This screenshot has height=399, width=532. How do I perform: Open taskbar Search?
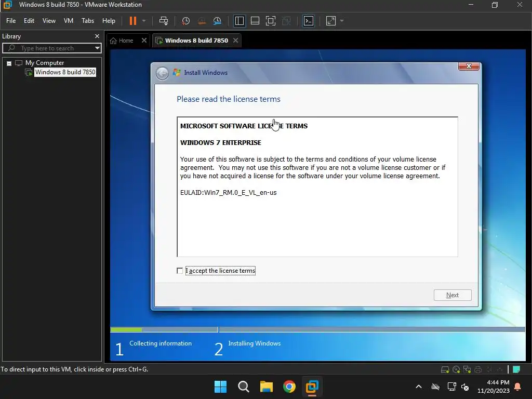click(x=243, y=386)
